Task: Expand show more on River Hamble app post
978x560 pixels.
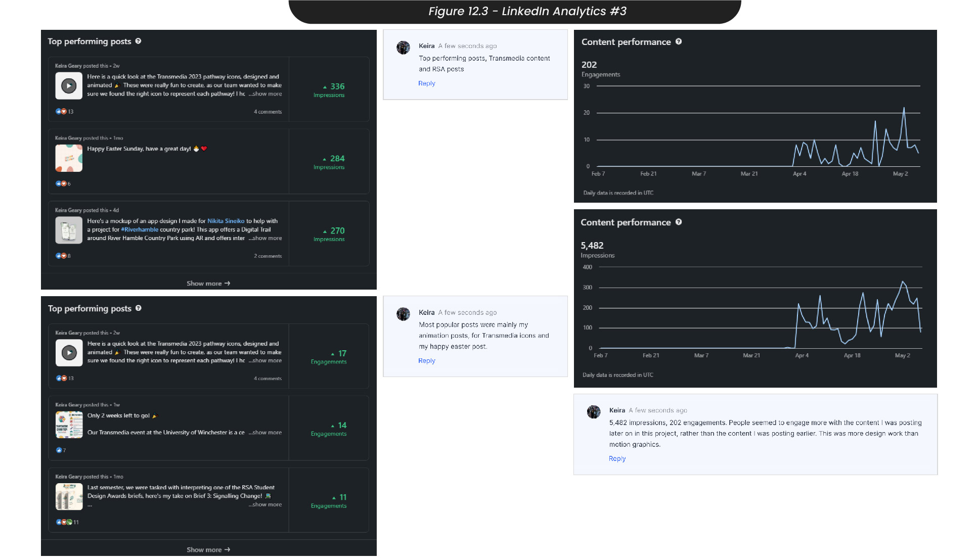Action: [x=266, y=239]
